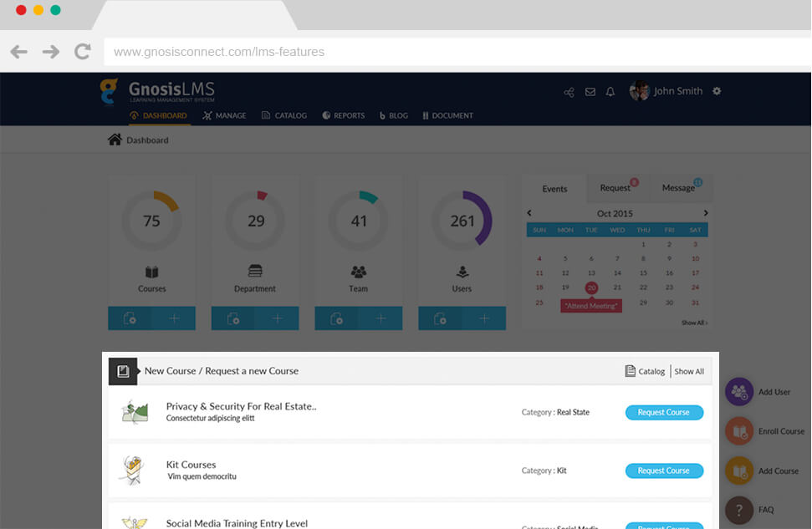Click the FAQ question mark icon
Screen dimensions: 812x529
[739, 510]
